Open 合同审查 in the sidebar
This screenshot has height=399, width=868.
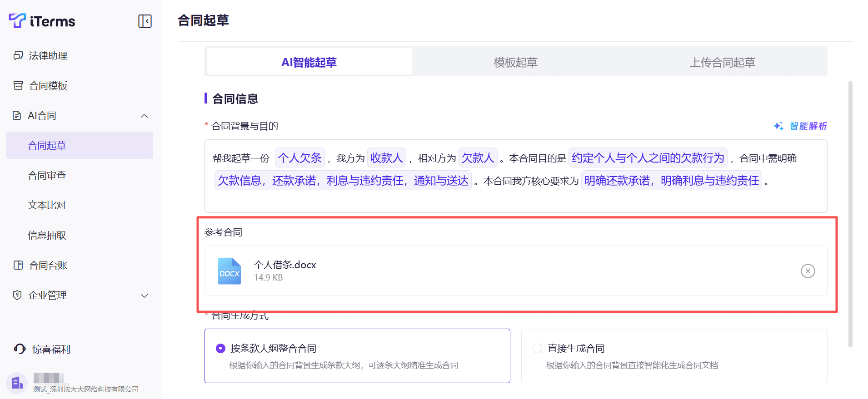(47, 175)
